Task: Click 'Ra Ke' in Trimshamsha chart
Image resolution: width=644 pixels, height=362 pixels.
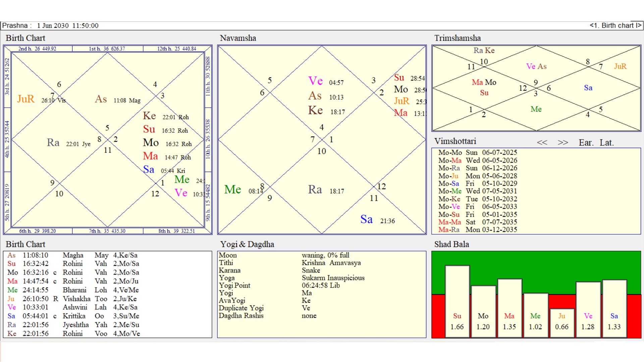Action: coord(484,51)
